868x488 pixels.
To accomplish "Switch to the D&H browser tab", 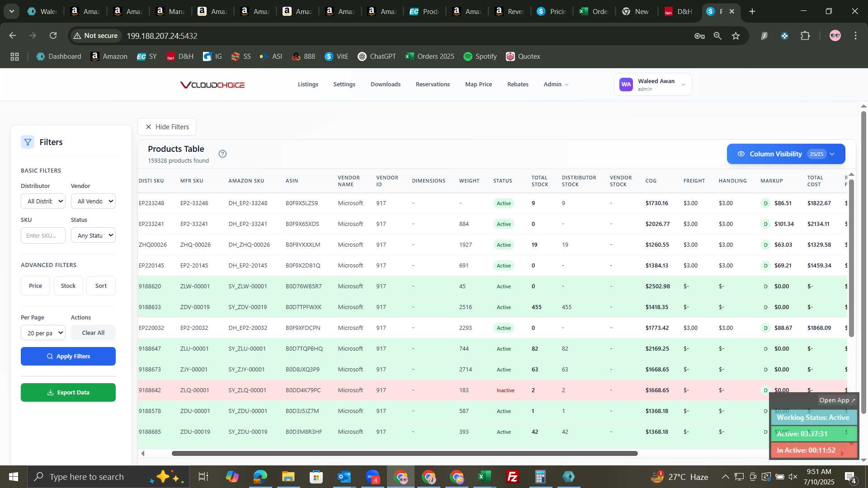I will click(679, 11).
